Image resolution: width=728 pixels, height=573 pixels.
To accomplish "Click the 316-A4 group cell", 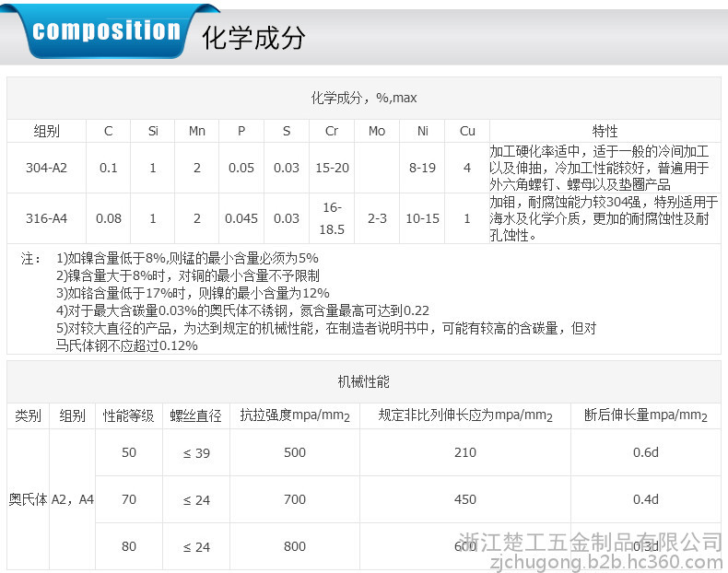I will pyautogui.click(x=46, y=218).
